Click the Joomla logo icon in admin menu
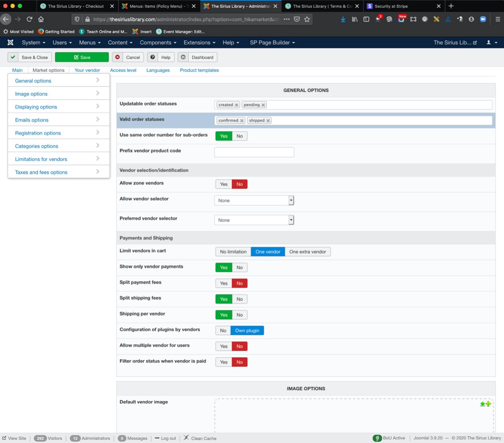The image size is (504, 443). click(10, 43)
